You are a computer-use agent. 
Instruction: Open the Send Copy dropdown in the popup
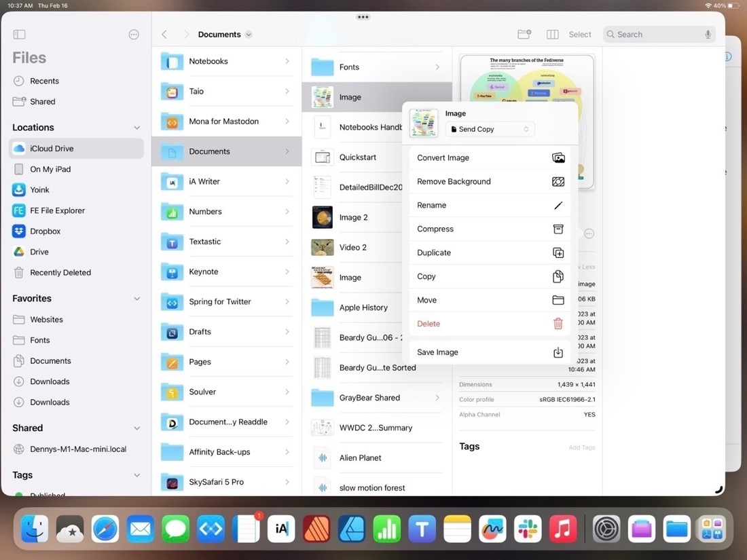(x=490, y=129)
